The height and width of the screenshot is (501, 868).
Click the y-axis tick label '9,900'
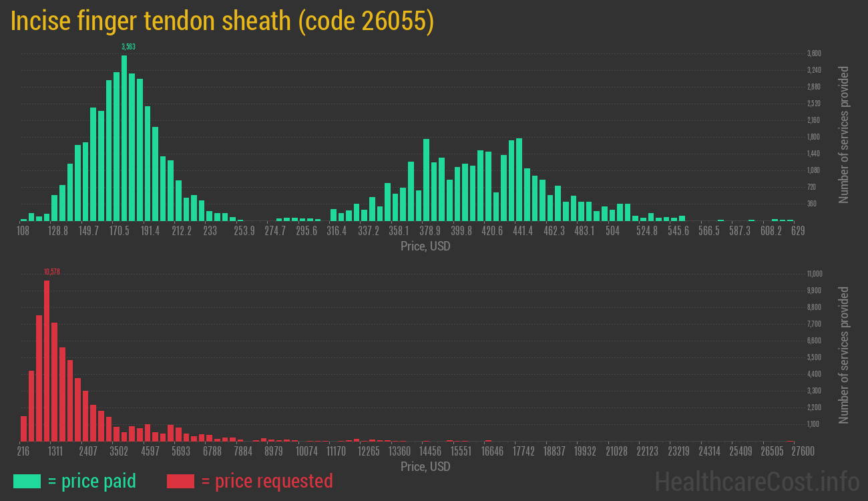click(x=814, y=291)
